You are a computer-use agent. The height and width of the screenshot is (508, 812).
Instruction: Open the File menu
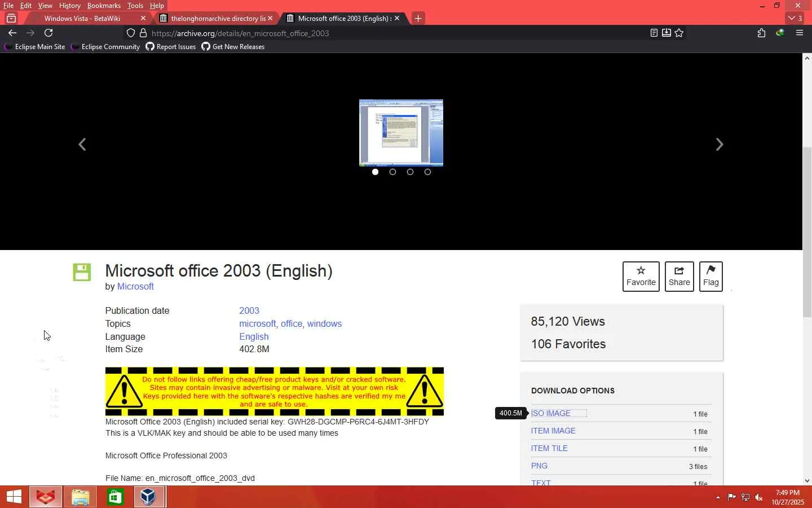pos(8,5)
